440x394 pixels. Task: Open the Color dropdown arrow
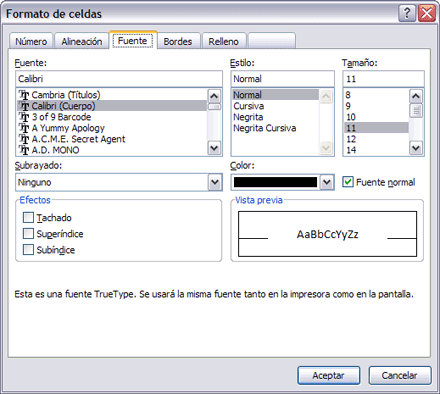(327, 182)
